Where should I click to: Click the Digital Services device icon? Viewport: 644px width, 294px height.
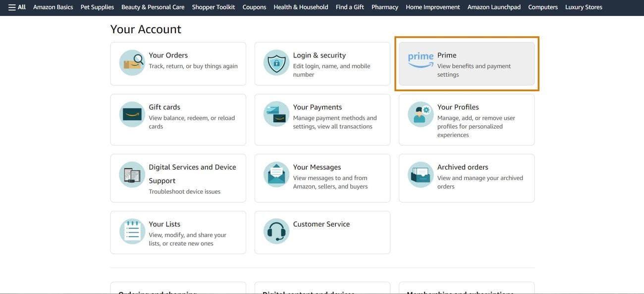131,174
